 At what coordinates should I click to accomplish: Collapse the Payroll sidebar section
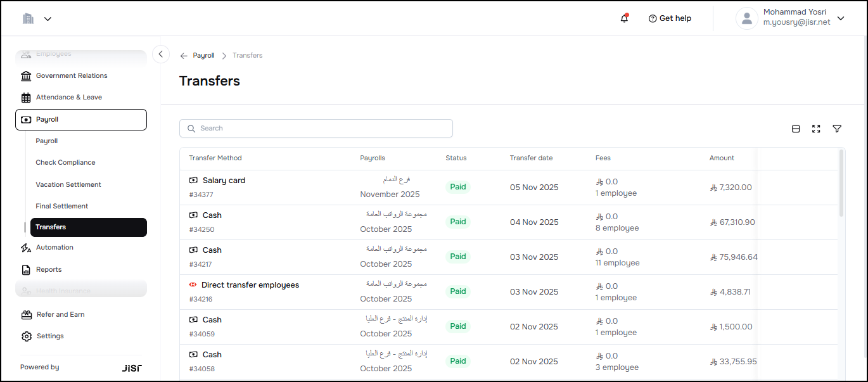tap(81, 120)
